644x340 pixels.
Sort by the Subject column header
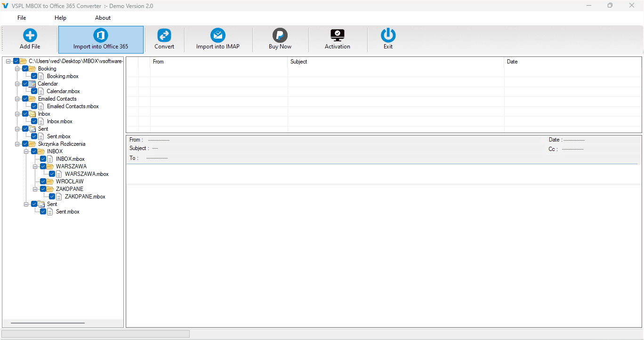click(396, 62)
